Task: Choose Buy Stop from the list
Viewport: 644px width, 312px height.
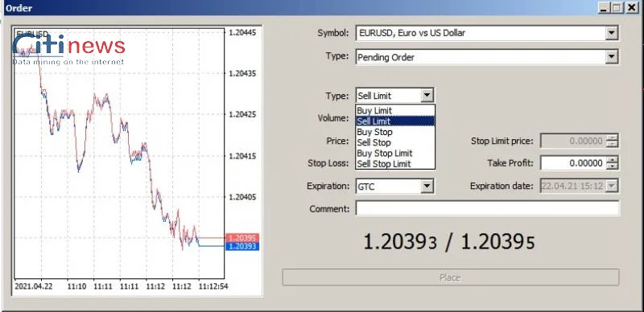Action: (x=394, y=132)
